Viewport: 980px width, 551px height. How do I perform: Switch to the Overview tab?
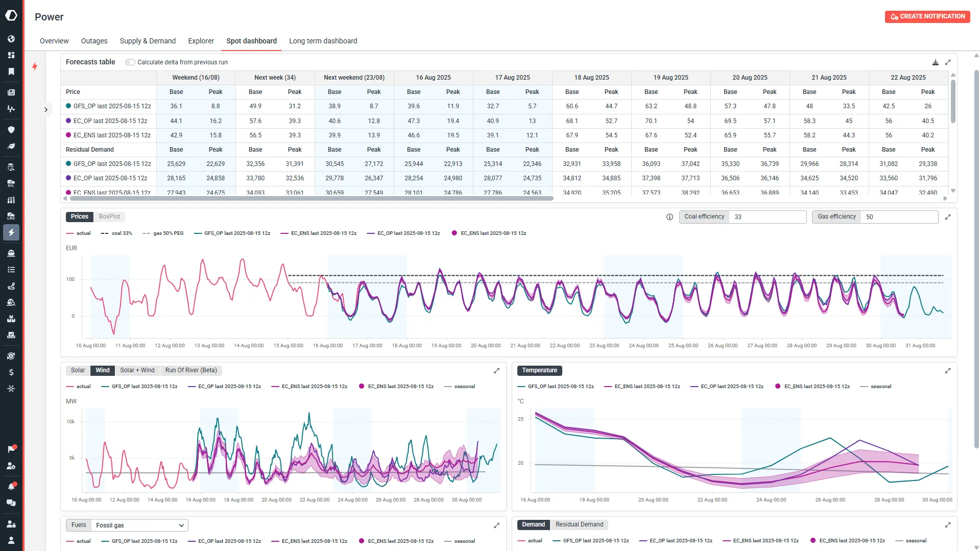pos(54,41)
